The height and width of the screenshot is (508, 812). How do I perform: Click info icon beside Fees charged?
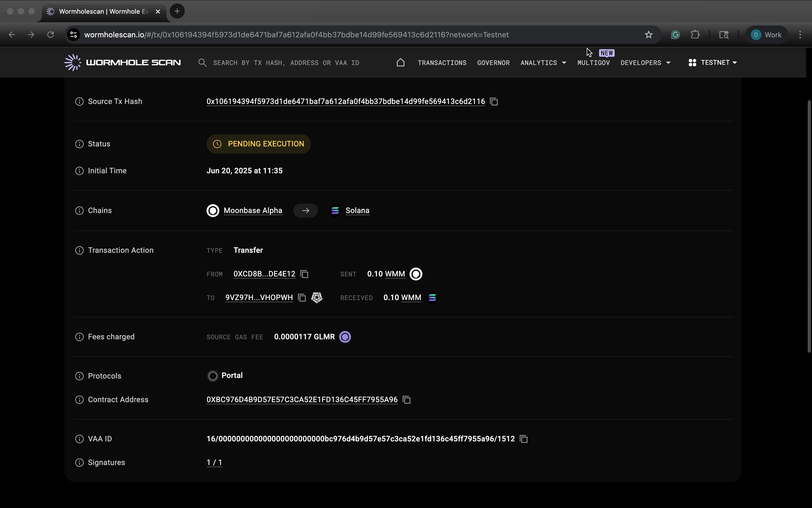[x=79, y=337]
